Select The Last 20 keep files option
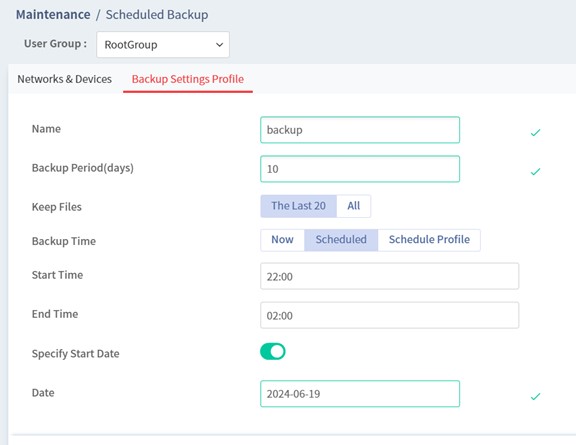576x445 pixels. (x=298, y=206)
